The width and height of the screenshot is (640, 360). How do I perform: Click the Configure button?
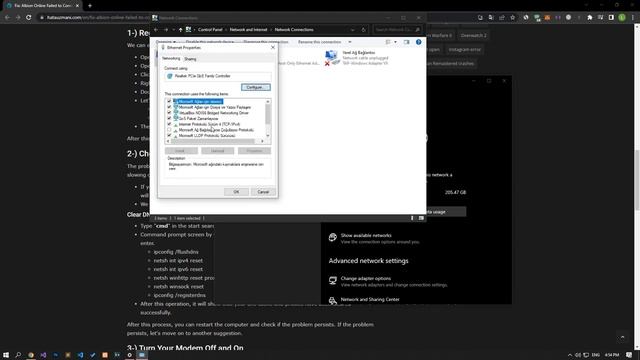(256, 87)
